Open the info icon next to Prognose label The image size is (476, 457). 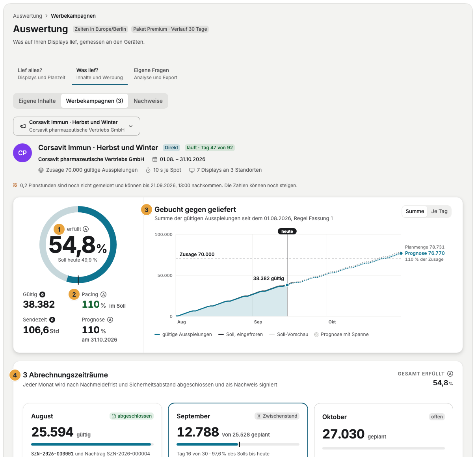(110, 320)
